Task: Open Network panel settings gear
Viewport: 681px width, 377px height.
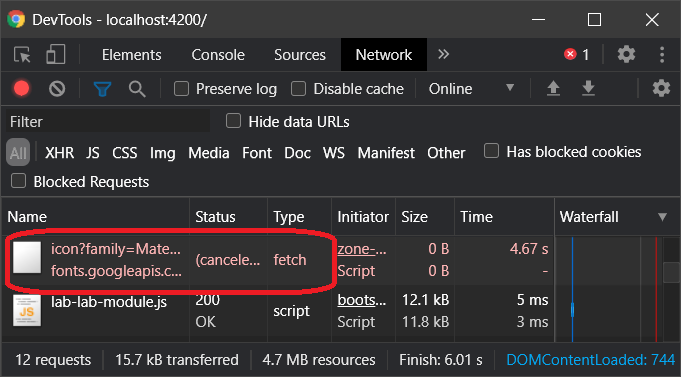Action: [661, 88]
